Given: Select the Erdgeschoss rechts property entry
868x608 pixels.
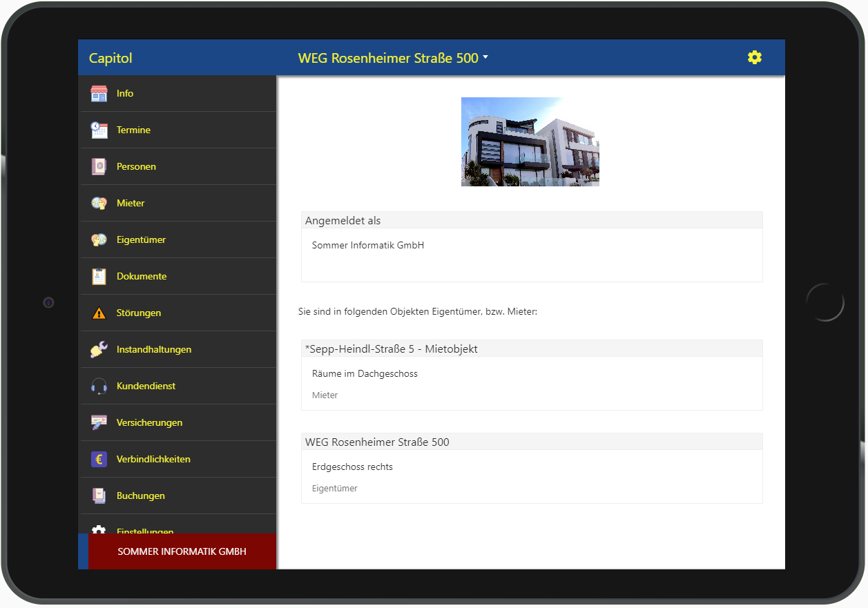Looking at the screenshot, I should point(352,467).
